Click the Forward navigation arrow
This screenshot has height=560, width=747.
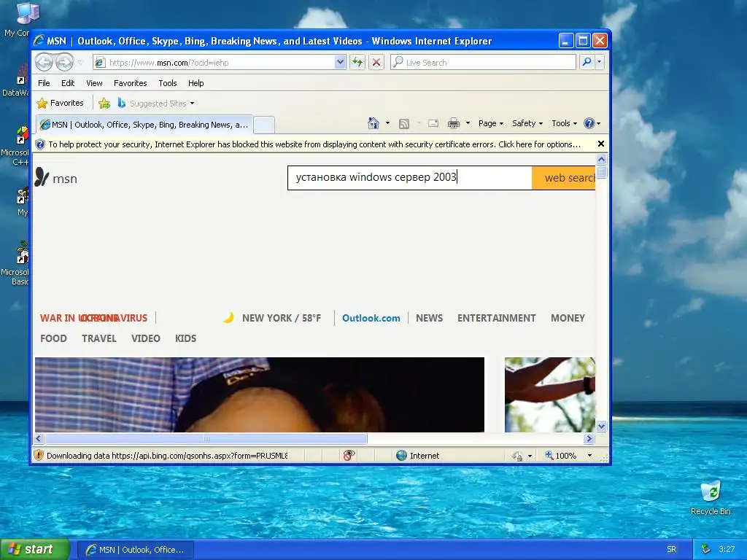click(64, 62)
